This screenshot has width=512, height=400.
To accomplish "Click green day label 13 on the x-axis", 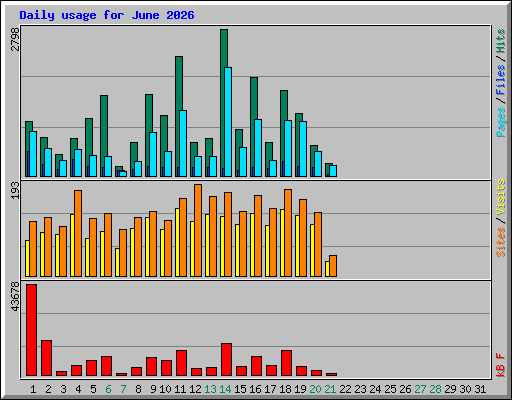I will pyautogui.click(x=210, y=389).
